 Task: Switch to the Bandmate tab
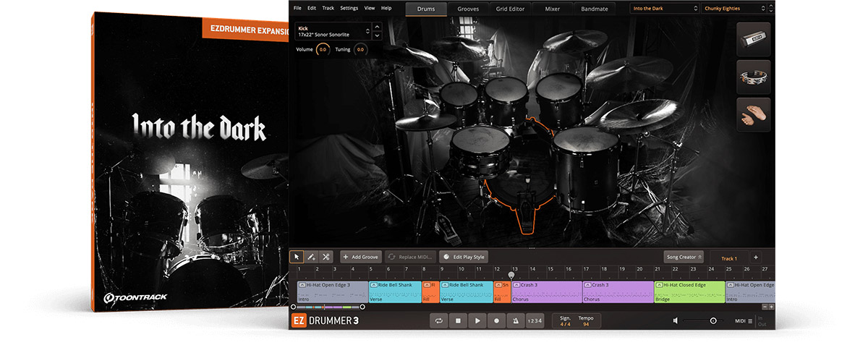[x=595, y=9]
